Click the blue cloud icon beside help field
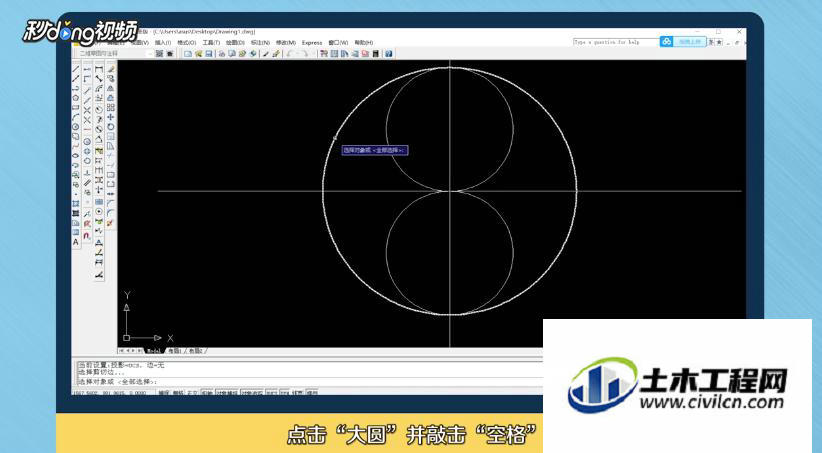This screenshot has width=822, height=453. point(666,41)
